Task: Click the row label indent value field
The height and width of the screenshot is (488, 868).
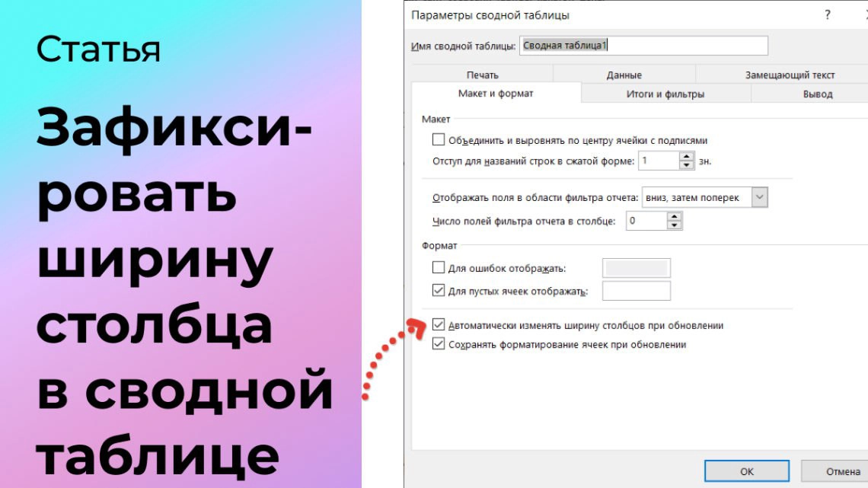Action: [x=658, y=161]
